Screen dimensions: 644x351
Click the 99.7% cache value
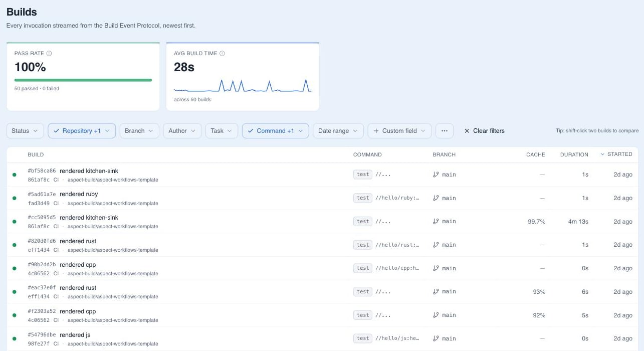click(536, 222)
